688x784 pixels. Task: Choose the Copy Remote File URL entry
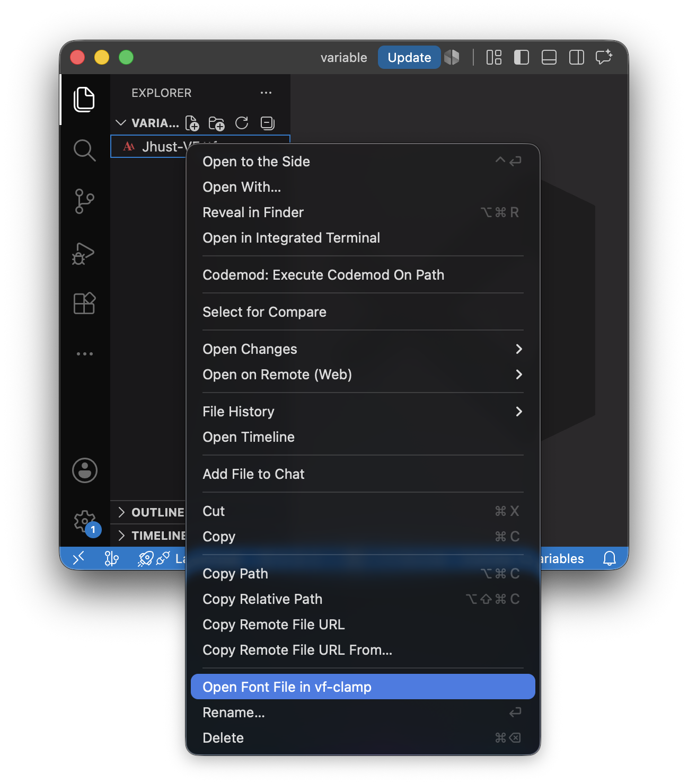tap(363, 624)
